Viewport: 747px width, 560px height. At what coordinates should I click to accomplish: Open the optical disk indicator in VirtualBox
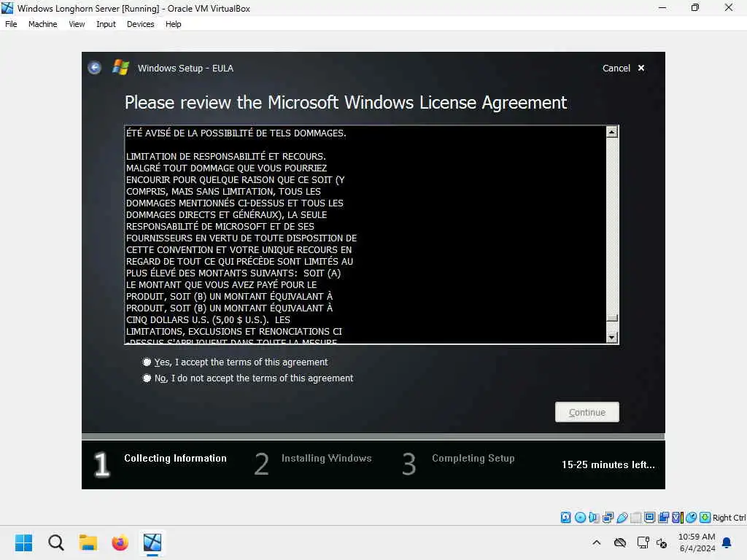(x=580, y=517)
